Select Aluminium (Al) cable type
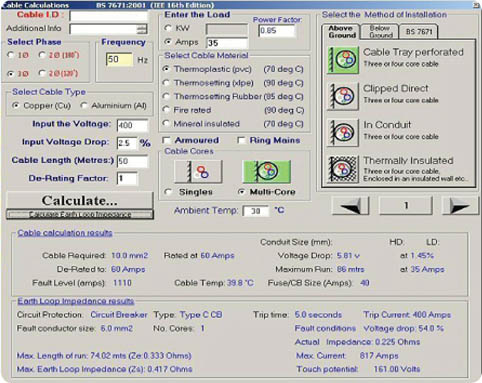 [84, 106]
